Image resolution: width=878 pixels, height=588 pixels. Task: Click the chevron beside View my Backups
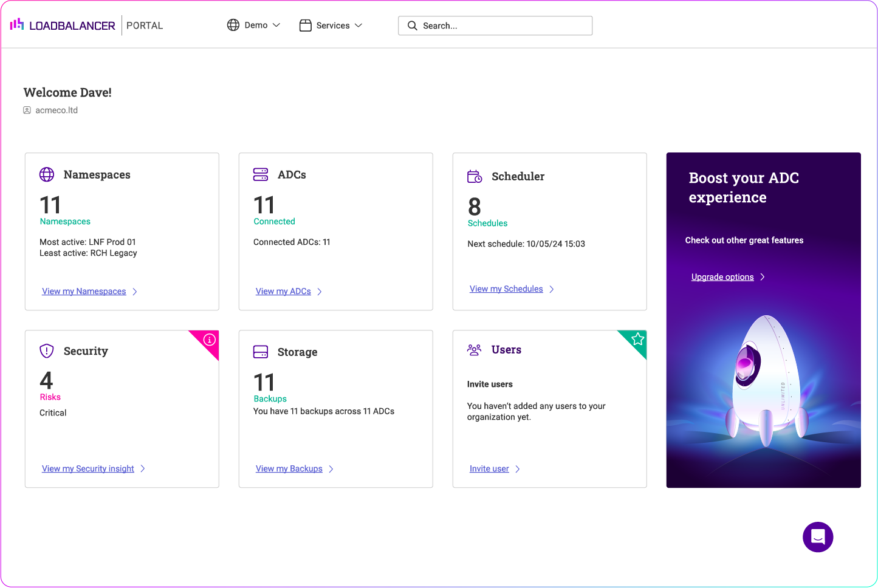pyautogui.click(x=331, y=468)
